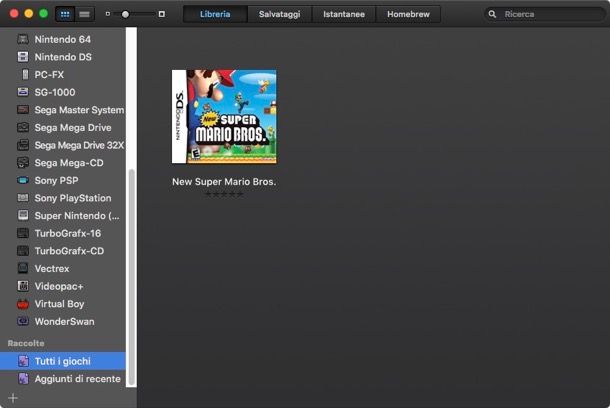Viewport: 610px width, 408px height.
Task: Select Sega Mega-CD label
Action: coord(69,163)
